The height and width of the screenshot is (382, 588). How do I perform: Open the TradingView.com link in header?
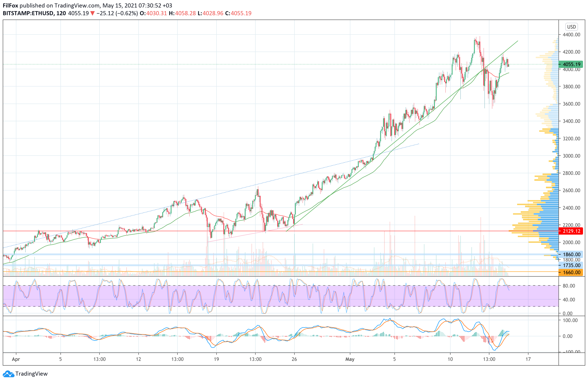tap(77, 5)
